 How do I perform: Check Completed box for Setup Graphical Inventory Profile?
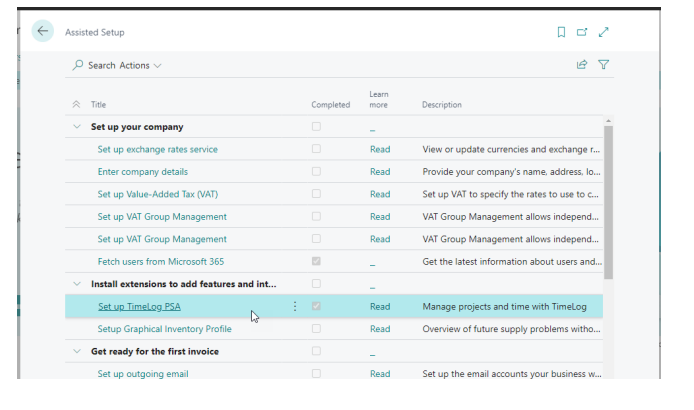click(x=316, y=329)
